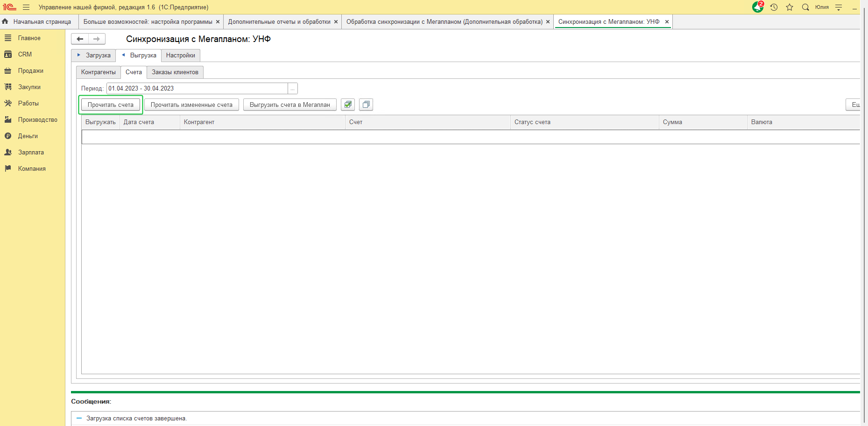Open period picker ellipsis button
The height and width of the screenshot is (426, 868).
point(293,88)
